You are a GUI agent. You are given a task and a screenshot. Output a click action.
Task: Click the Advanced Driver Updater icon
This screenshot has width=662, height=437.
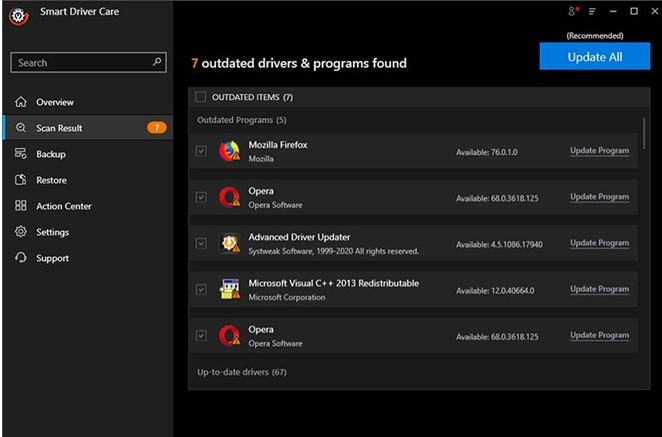click(x=229, y=243)
